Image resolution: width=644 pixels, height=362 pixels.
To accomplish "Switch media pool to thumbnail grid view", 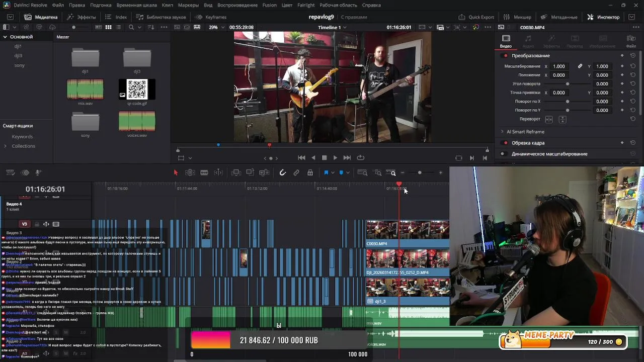I will (108, 27).
